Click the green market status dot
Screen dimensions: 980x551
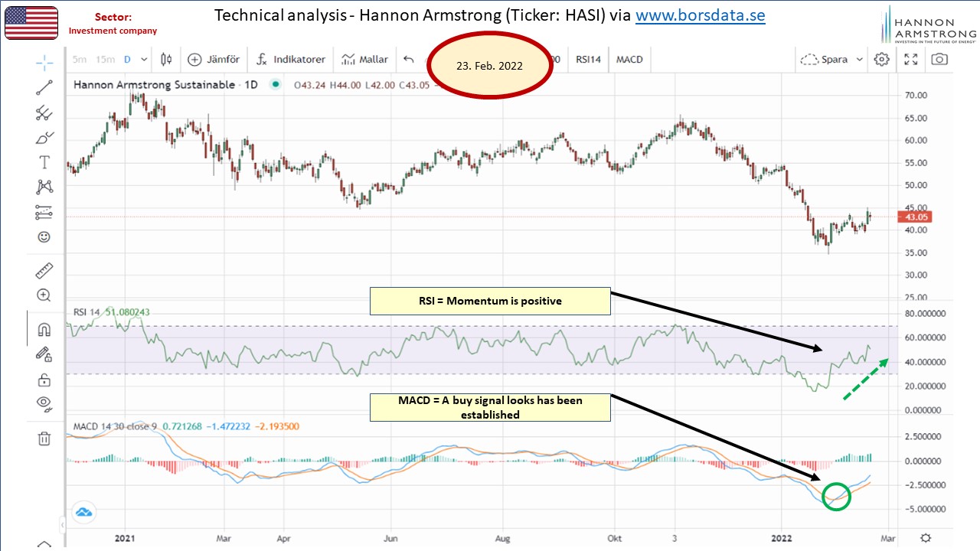[x=276, y=85]
